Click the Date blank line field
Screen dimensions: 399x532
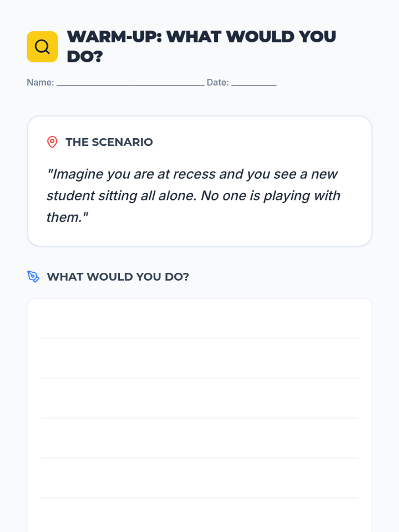(x=254, y=83)
